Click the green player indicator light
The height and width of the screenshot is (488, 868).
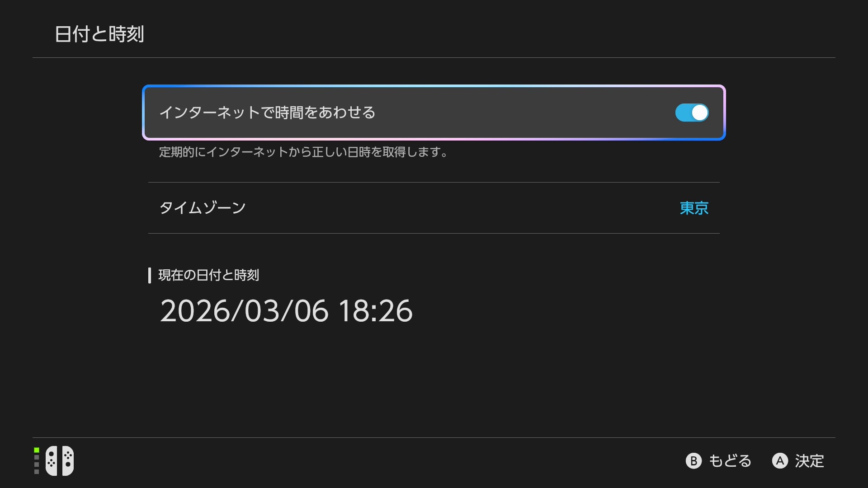pos(37,450)
